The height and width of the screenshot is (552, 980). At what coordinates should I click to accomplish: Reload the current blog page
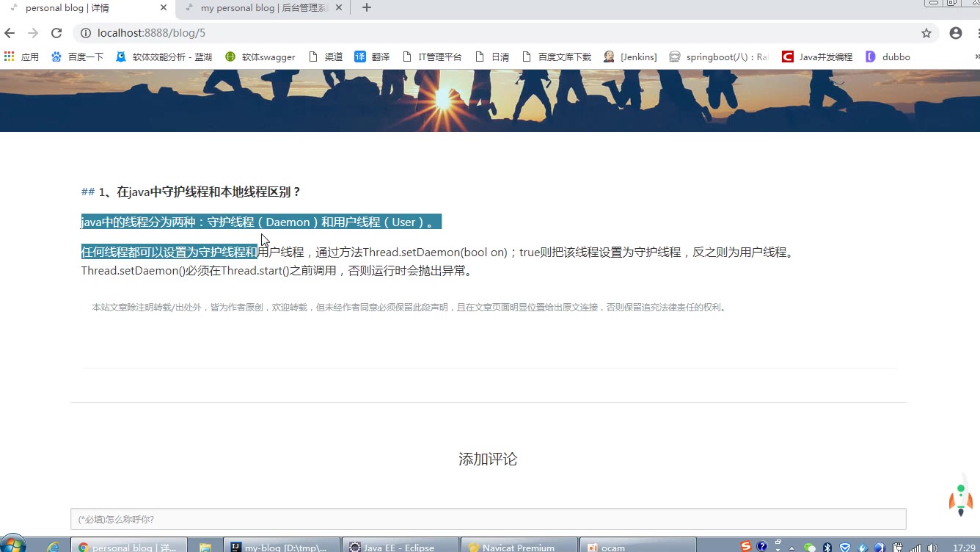[56, 33]
